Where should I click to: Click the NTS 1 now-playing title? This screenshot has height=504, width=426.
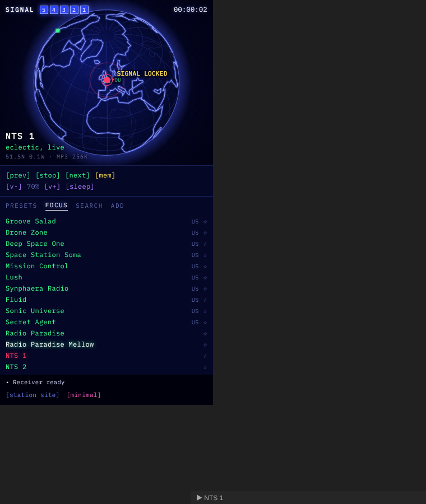tap(20, 136)
